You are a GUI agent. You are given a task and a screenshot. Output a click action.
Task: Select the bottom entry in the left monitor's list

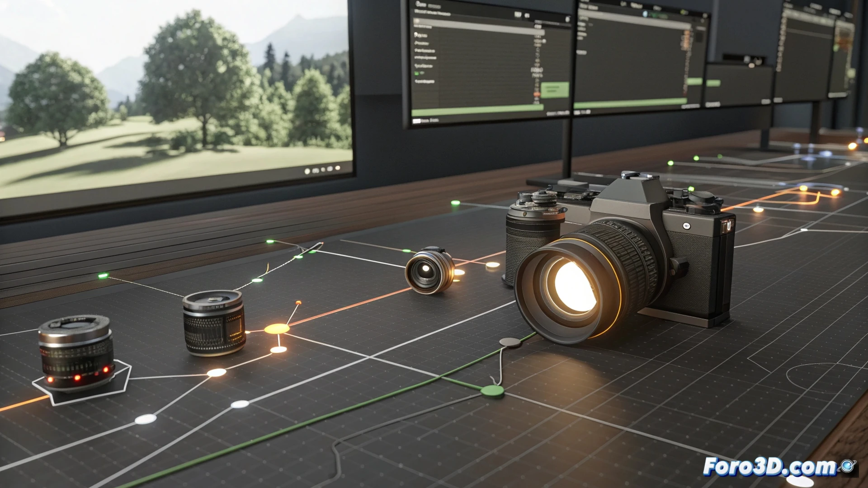424,81
